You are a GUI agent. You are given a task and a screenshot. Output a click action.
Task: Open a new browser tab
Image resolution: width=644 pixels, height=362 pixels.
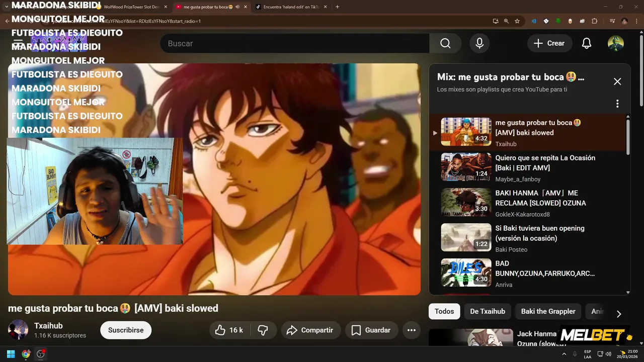(337, 7)
